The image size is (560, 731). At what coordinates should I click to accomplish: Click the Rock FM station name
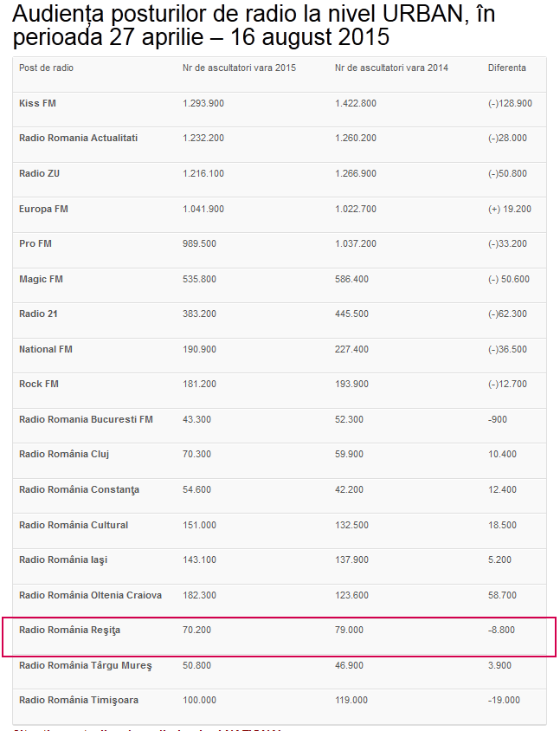[38, 384]
